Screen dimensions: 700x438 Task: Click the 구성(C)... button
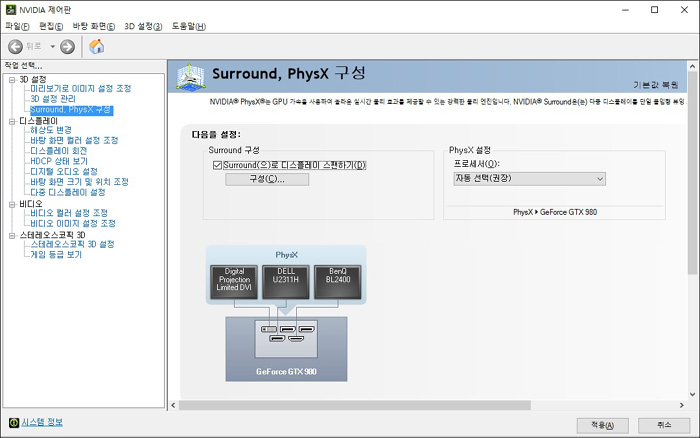click(267, 179)
